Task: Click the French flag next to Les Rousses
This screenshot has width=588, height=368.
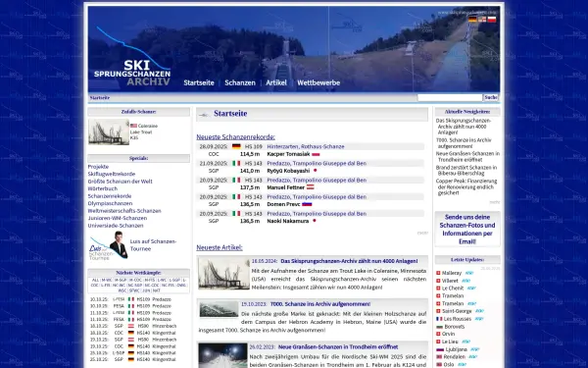Action: [439, 319]
